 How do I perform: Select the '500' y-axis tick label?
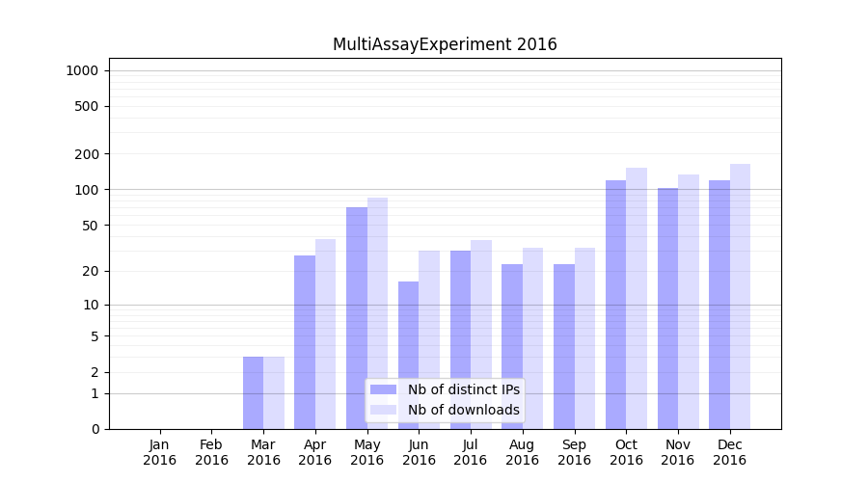(87, 106)
